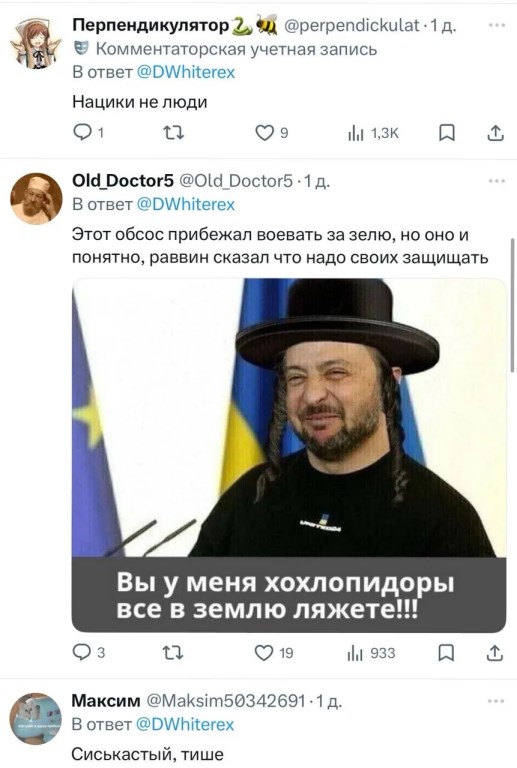
Task: Reply to the Перпендикулятор tweet
Action: click(88, 133)
